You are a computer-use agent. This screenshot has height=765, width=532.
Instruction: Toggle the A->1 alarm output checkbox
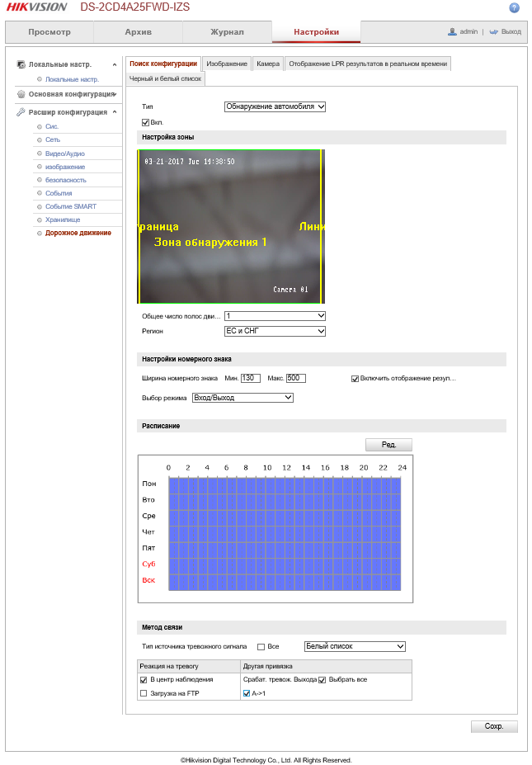coord(247,693)
